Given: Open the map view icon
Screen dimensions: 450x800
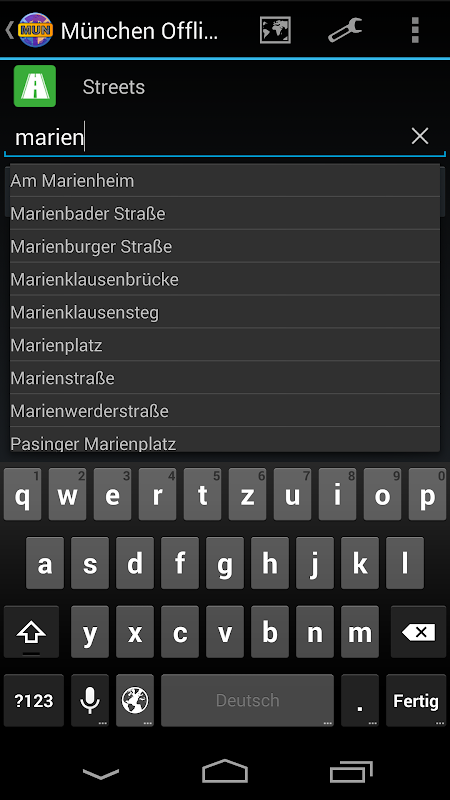Looking at the screenshot, I should click(x=275, y=30).
